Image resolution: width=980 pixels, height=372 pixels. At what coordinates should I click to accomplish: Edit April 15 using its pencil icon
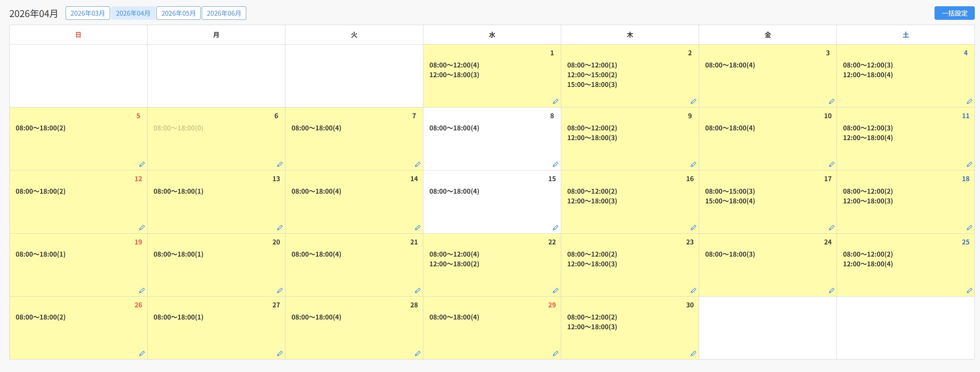point(555,228)
